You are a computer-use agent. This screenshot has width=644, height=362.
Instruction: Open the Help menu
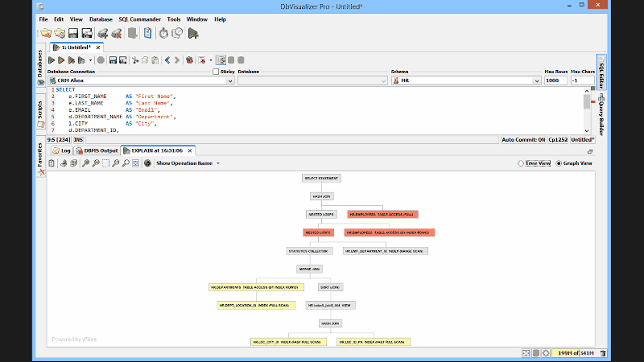pos(220,19)
